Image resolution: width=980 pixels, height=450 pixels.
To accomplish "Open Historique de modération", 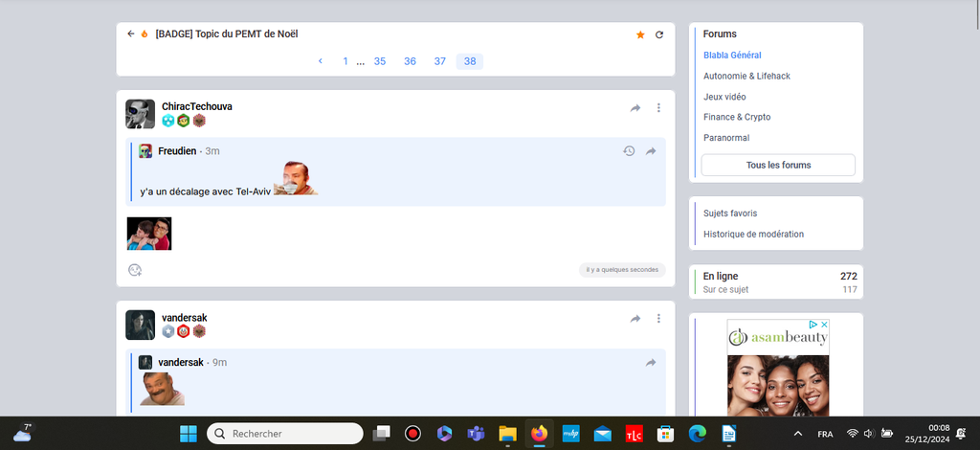I will tap(753, 234).
